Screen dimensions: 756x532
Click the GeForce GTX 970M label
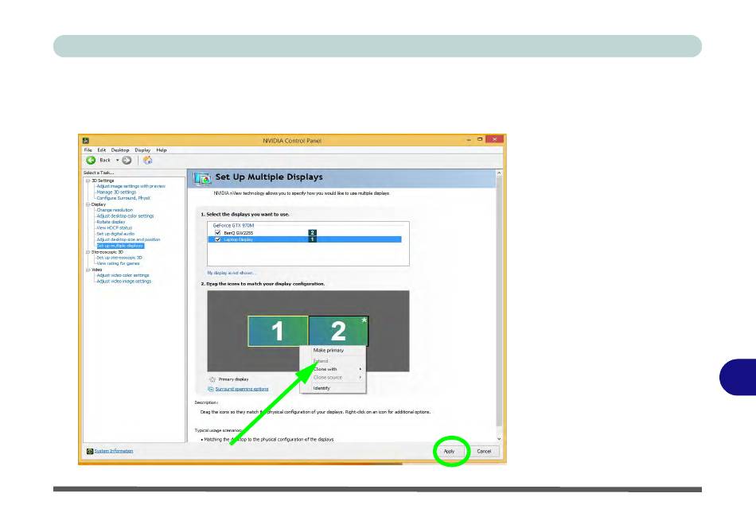pyautogui.click(x=233, y=226)
